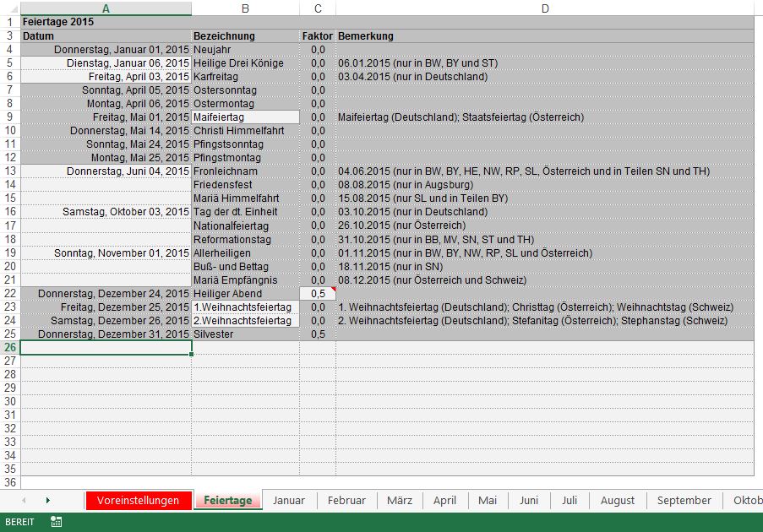Click the Silvester factor cell

point(317,334)
